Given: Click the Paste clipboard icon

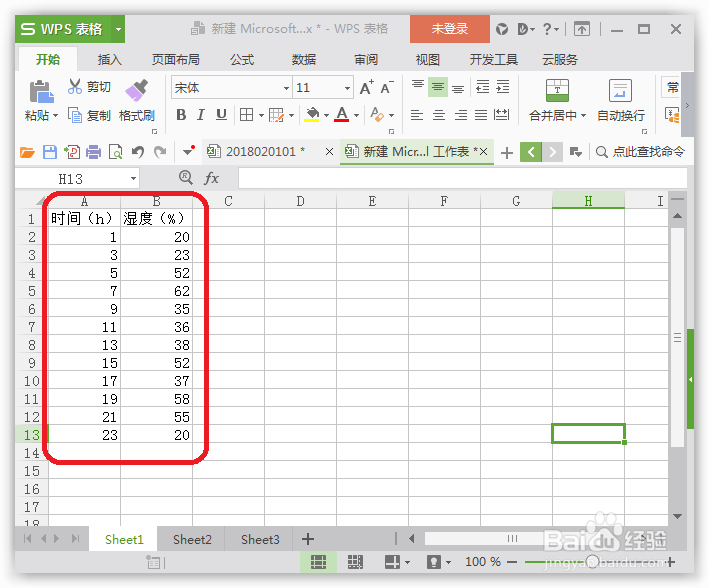Looking at the screenshot, I should (42, 91).
